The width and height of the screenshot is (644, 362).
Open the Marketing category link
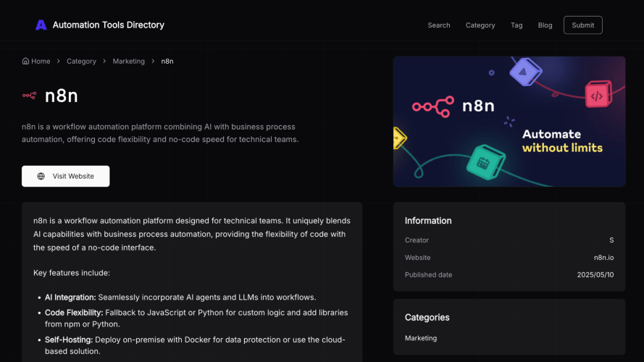(421, 338)
